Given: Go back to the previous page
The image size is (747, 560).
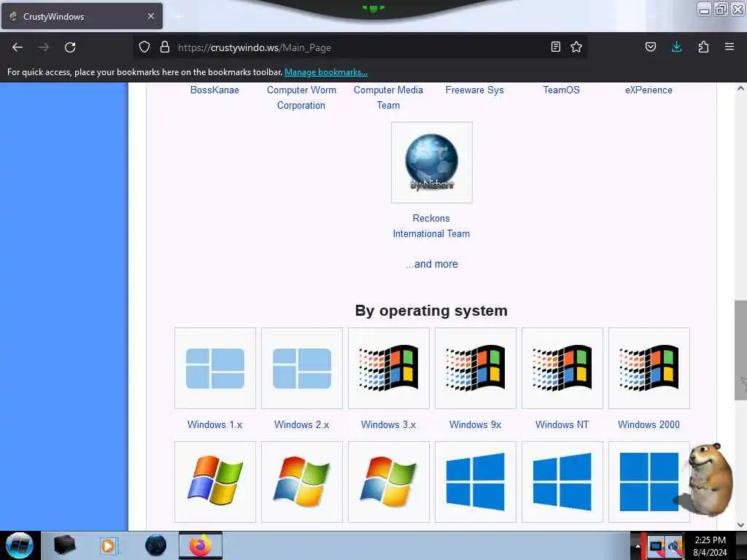Looking at the screenshot, I should click(x=18, y=47).
